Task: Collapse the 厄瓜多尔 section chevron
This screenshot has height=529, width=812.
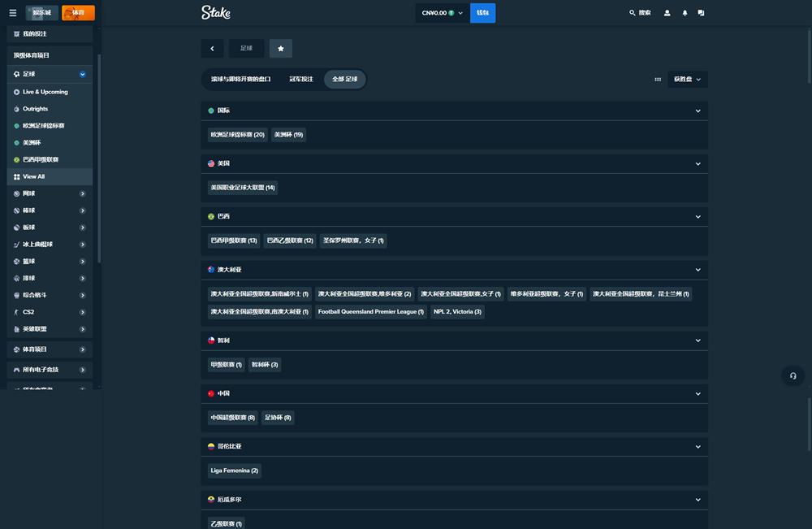Action: (698, 500)
